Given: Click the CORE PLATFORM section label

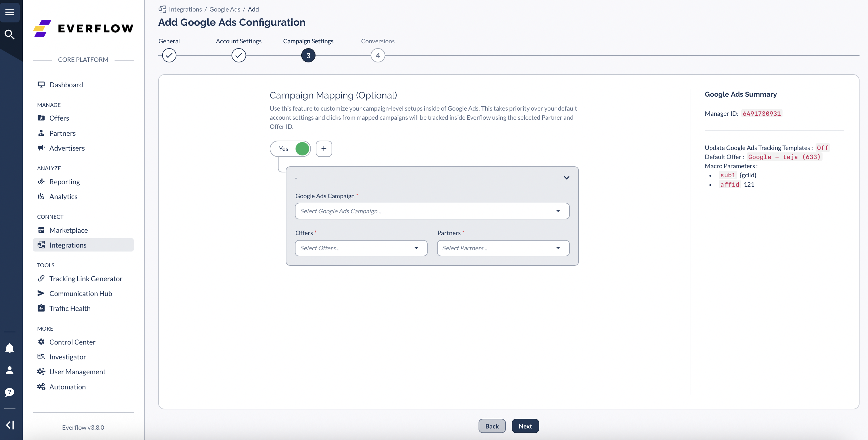Looking at the screenshot, I should click(83, 60).
